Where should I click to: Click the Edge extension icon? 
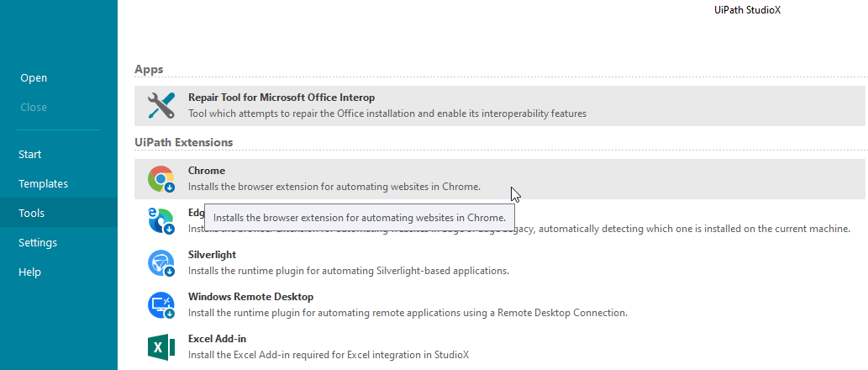point(160,220)
